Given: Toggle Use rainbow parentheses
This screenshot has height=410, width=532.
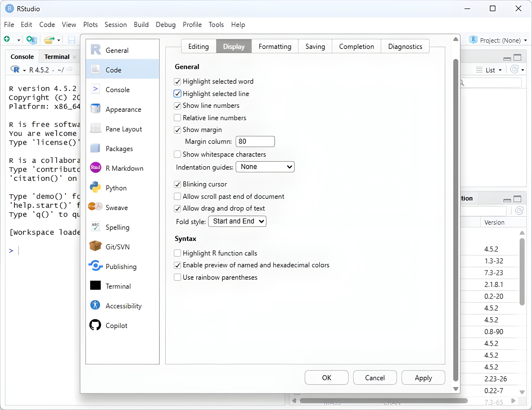Looking at the screenshot, I should (177, 277).
